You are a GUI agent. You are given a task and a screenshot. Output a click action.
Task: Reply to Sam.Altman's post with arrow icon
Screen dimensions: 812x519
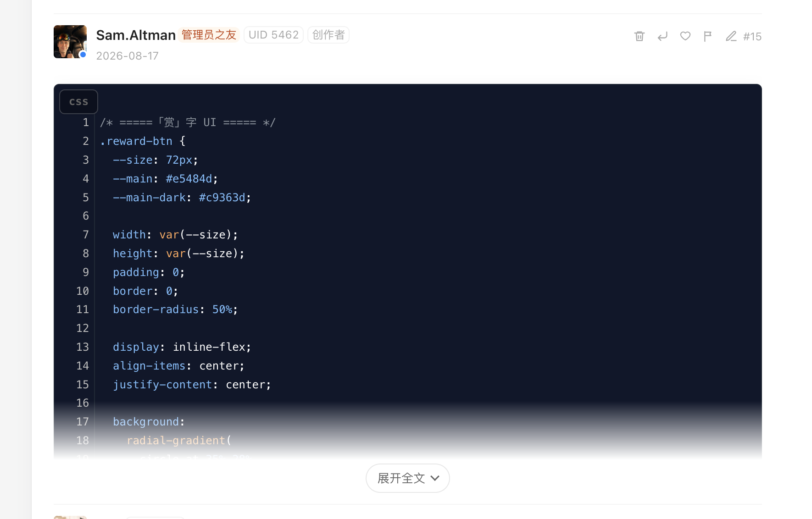coord(662,36)
